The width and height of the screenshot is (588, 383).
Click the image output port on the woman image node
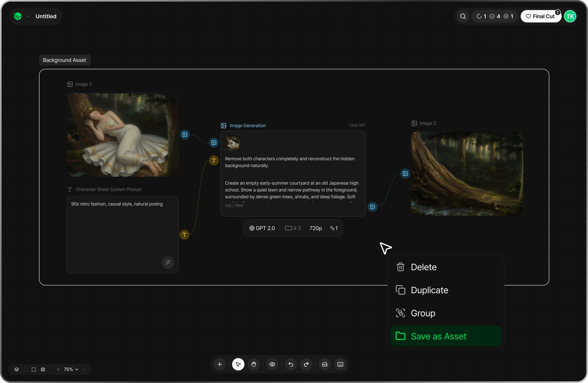pos(185,134)
